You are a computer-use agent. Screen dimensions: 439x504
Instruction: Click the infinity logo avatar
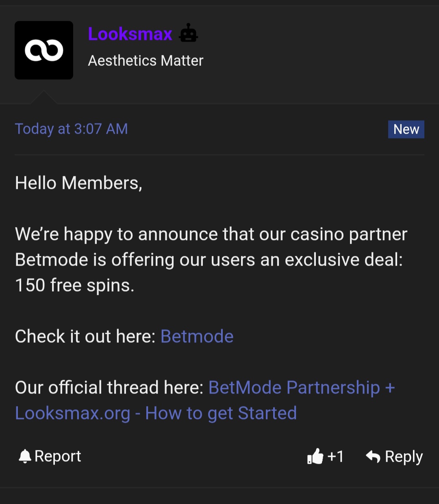(44, 50)
